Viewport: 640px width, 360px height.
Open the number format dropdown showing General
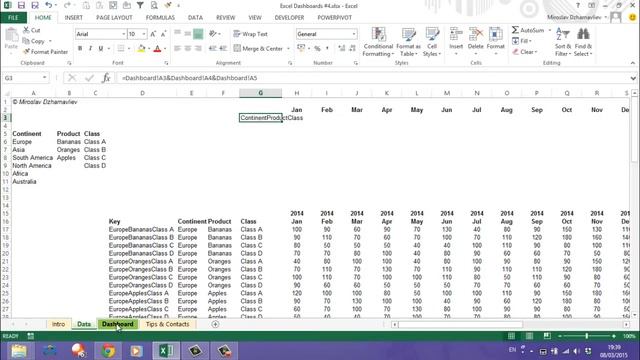354,34
